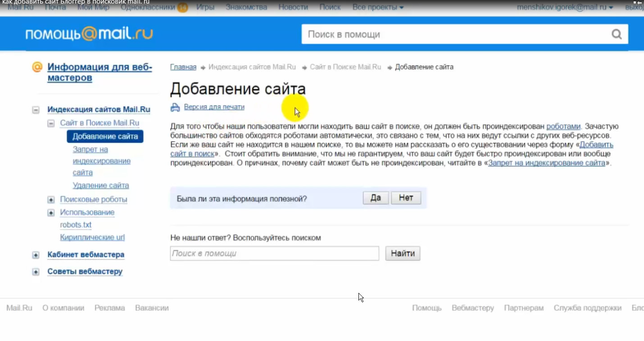
Task: Open Мой Мир in top navigation
Action: coord(93,7)
